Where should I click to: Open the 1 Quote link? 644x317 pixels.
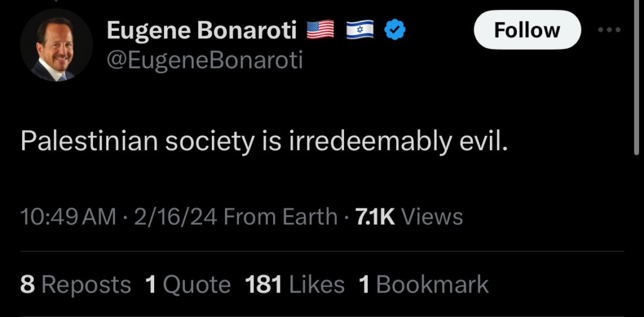[x=188, y=284]
